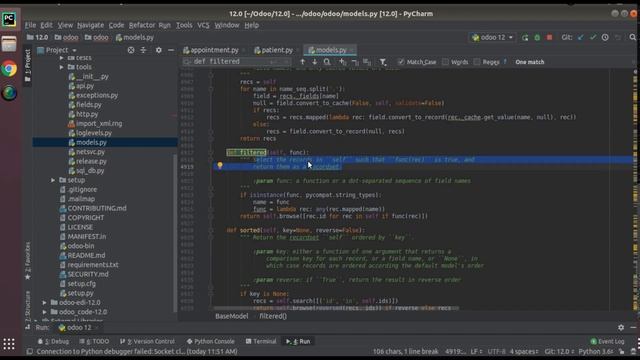640x360 pixels.
Task: Select sql_db.py in the project tree
Action: [90, 171]
